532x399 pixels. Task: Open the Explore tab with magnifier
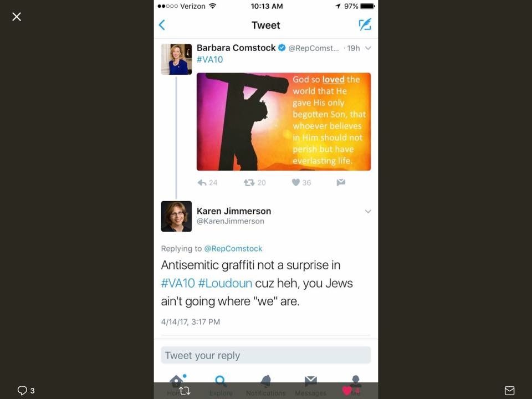coord(221,386)
